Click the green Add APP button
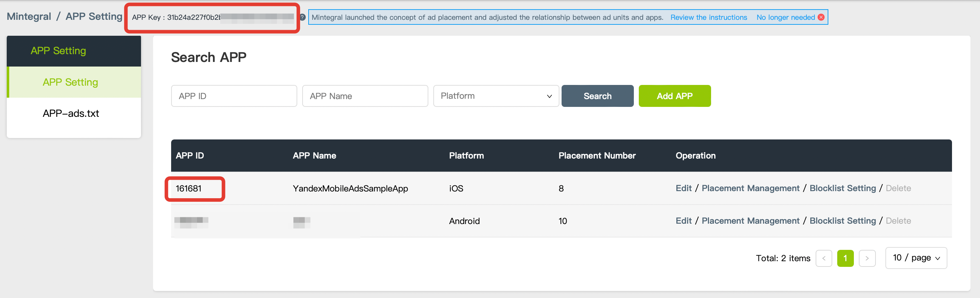The width and height of the screenshot is (980, 298). [674, 96]
